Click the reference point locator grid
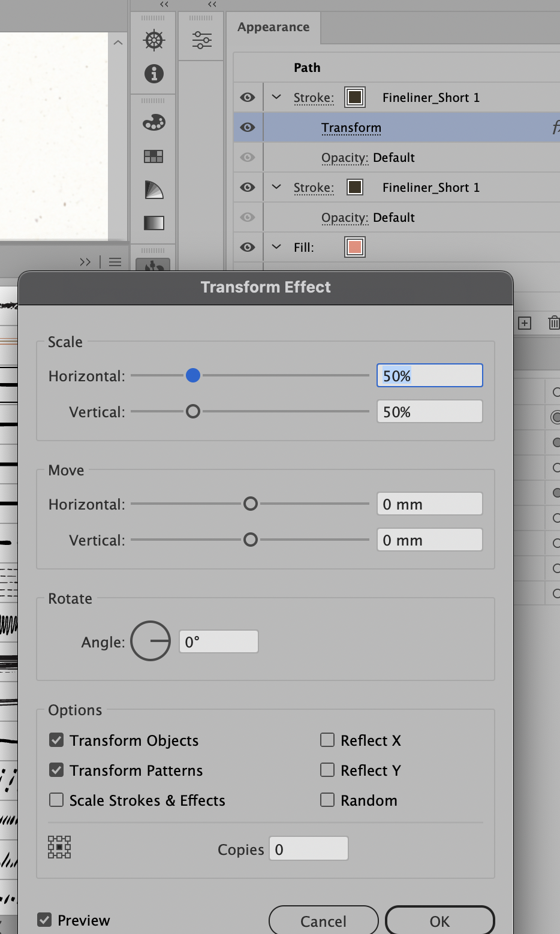The width and height of the screenshot is (560, 934). [59, 846]
